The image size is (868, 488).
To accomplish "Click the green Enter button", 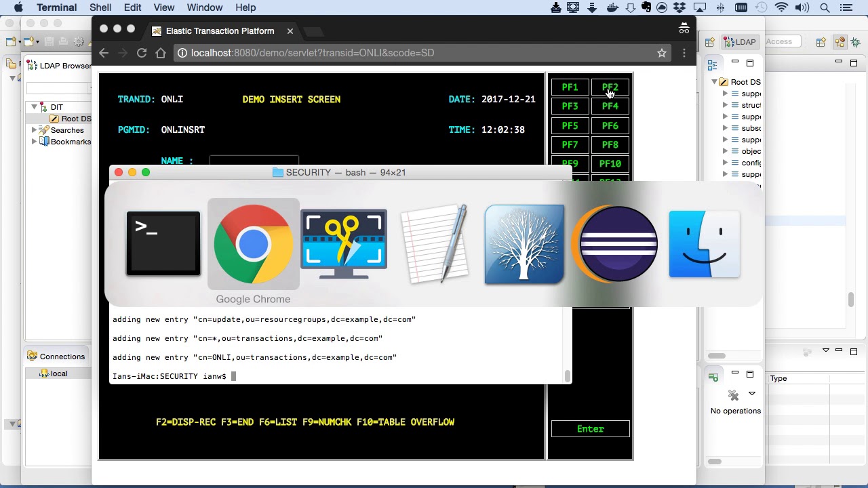I will tap(591, 429).
